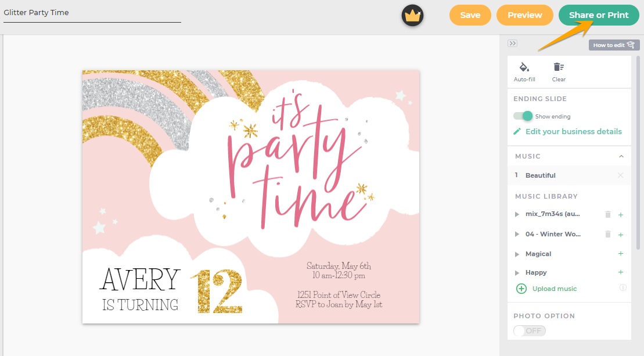The image size is (644, 356).
Task: Open the How to edit help button
Action: point(614,45)
